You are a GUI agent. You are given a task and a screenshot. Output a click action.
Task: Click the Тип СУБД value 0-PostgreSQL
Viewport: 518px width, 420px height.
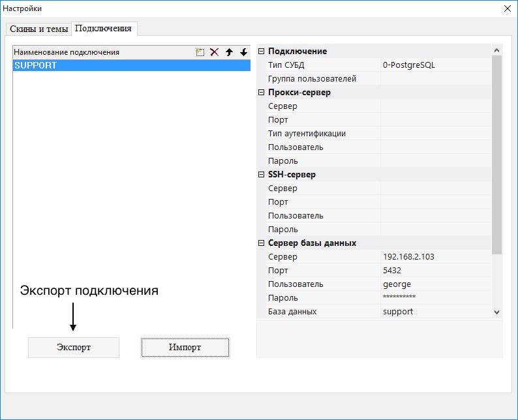[435, 65]
